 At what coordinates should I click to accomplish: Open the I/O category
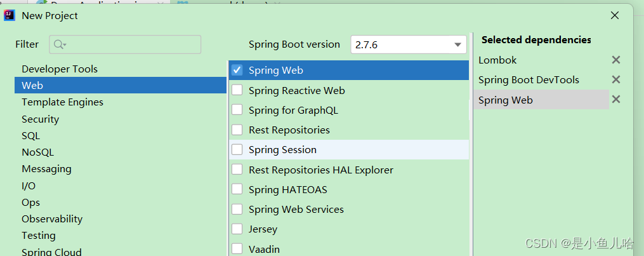(29, 185)
